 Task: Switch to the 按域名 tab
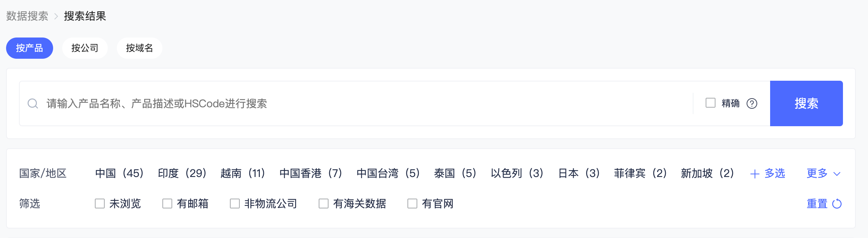(140, 48)
